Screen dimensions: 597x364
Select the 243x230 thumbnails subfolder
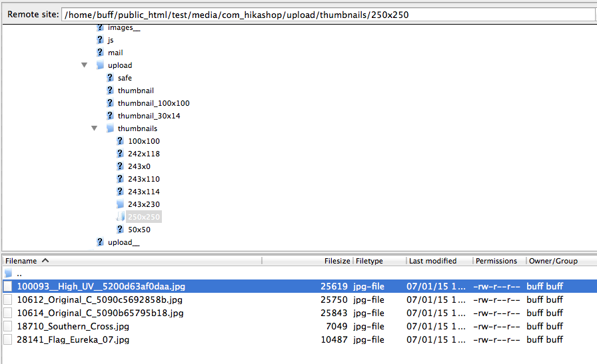tap(143, 204)
